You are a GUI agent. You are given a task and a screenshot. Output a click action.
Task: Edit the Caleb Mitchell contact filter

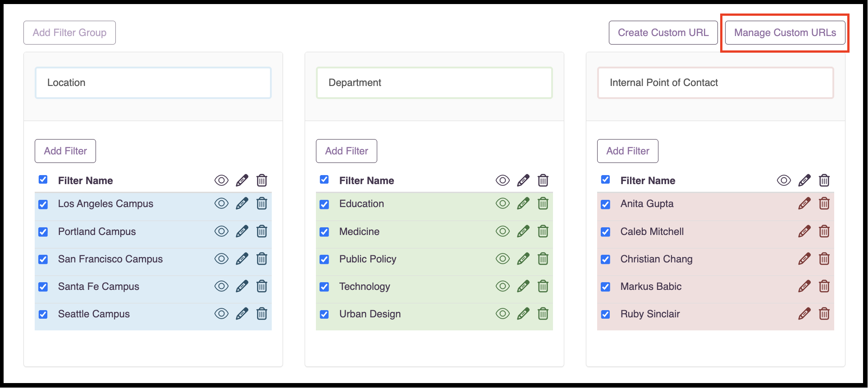[804, 231]
